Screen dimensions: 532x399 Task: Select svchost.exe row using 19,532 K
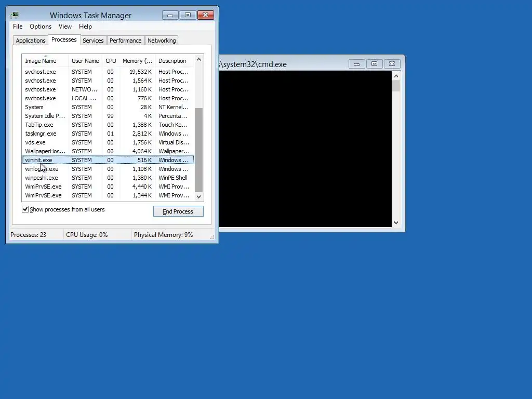pyautogui.click(x=108, y=72)
